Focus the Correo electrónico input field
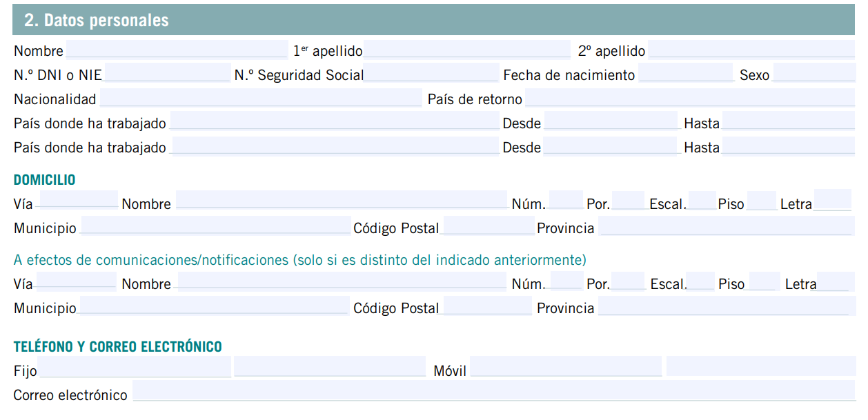Viewport: 868px width, 420px height. tap(494, 390)
